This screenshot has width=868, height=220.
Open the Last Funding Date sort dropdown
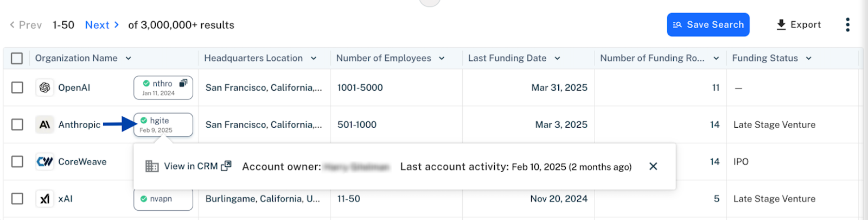(x=557, y=58)
